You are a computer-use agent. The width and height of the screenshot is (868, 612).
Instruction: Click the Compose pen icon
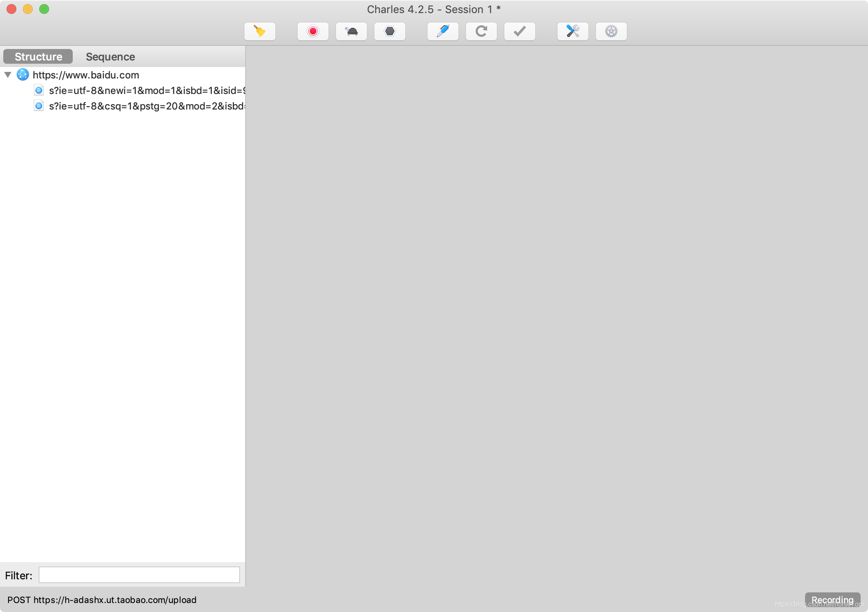point(443,31)
